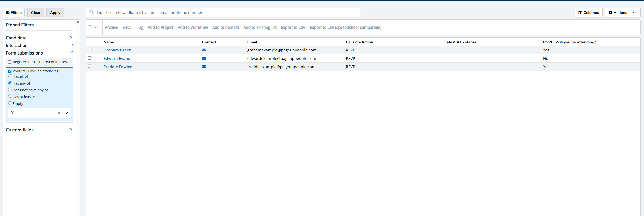The width and height of the screenshot is (644, 216).
Task: Check the Register Interest filter checkbox
Action: click(x=10, y=62)
